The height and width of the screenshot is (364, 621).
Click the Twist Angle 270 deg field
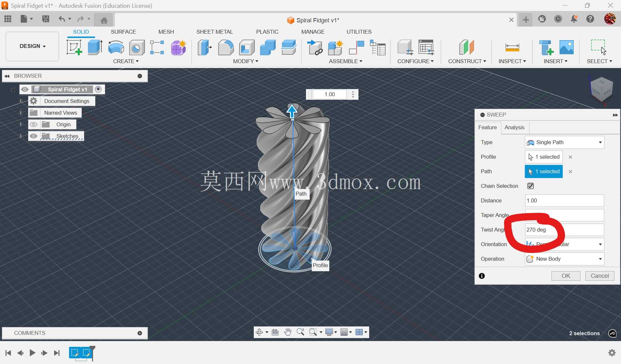[564, 230]
